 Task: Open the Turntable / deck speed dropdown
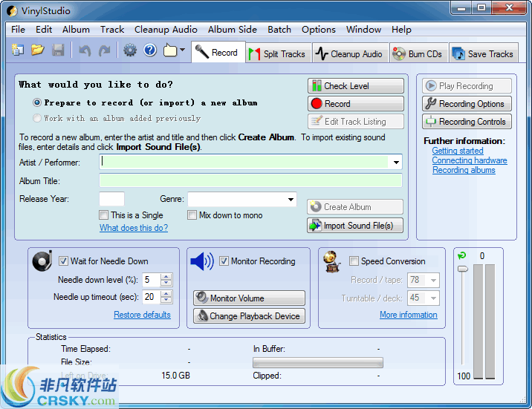coord(433,298)
